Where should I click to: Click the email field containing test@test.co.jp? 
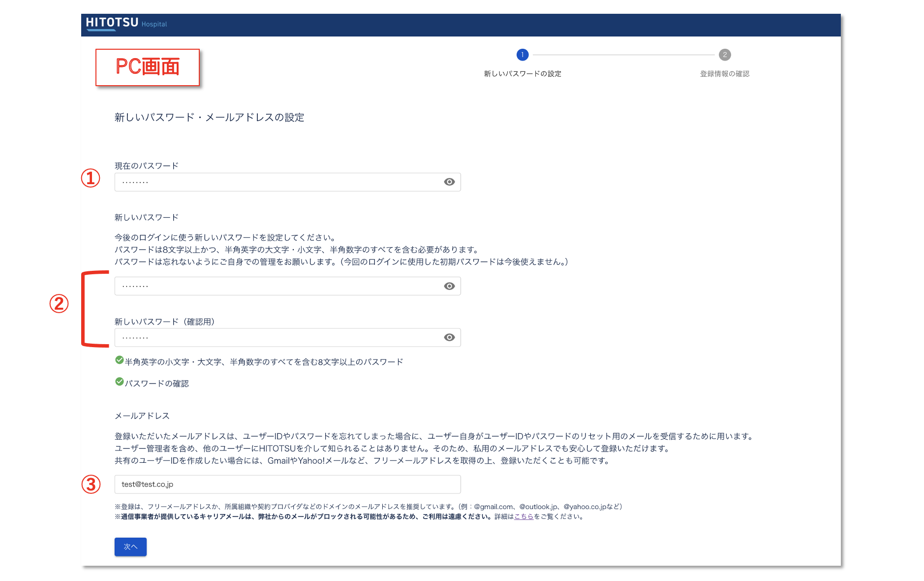click(287, 484)
